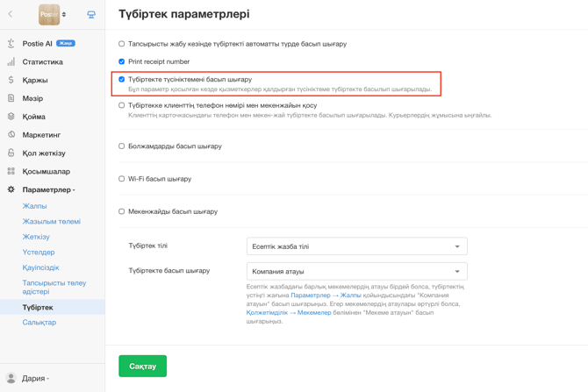Image resolution: width=588 pixels, height=392 pixels.
Task: Follow the Параметрлер → Жалпы link
Action: 326,296
